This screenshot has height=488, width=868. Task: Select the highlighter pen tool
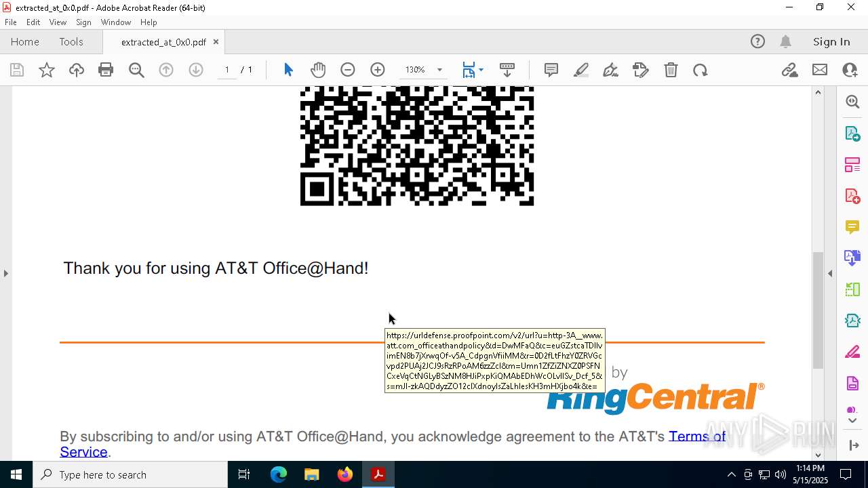coord(581,70)
